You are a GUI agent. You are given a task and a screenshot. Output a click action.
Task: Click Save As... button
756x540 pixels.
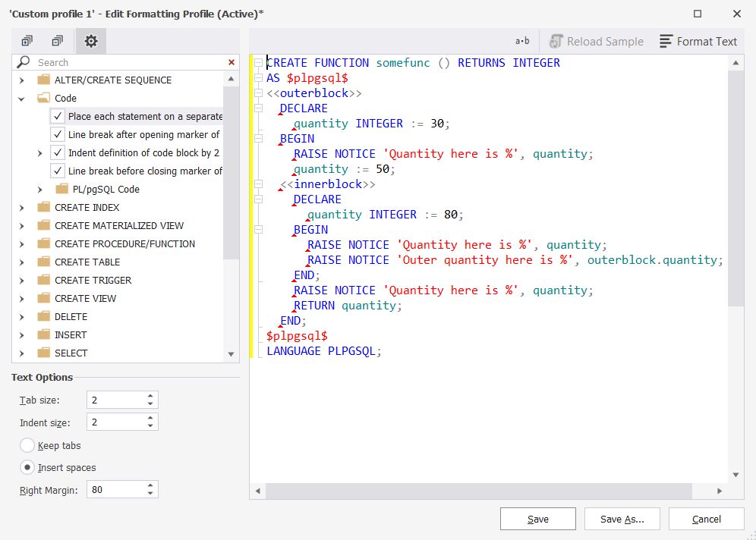(x=622, y=519)
